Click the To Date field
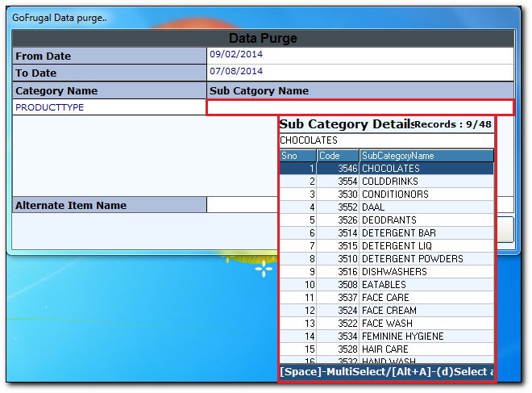The width and height of the screenshot is (532, 393). pyautogui.click(x=360, y=72)
